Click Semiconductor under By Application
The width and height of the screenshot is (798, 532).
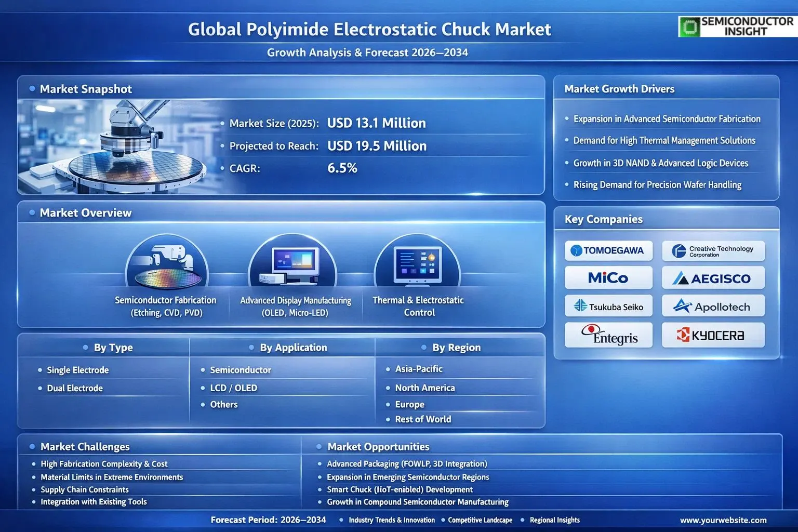pos(241,370)
